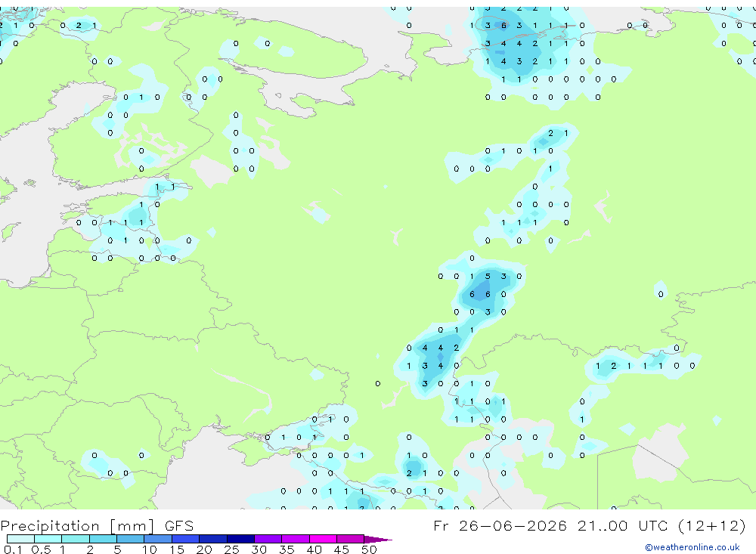Screen dimensions: 756x554
Task: Select the 1–2 mm legend color box
Action: pyautogui.click(x=76, y=539)
